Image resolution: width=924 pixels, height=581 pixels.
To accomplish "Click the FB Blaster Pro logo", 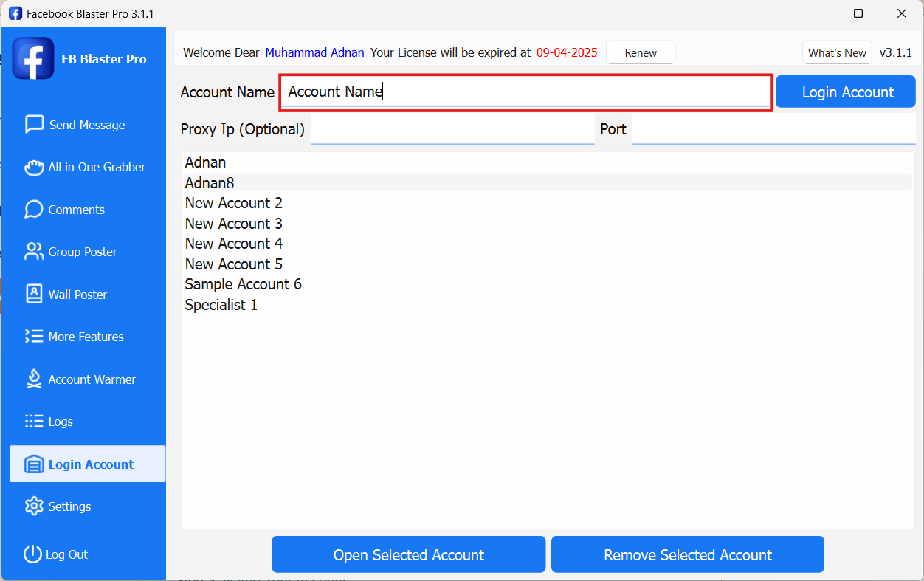I will click(33, 59).
